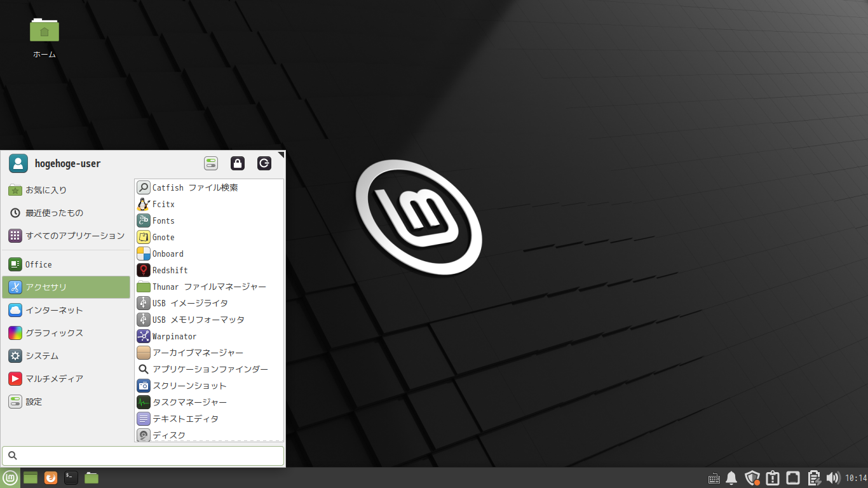Launch the Fonts application

209,220
